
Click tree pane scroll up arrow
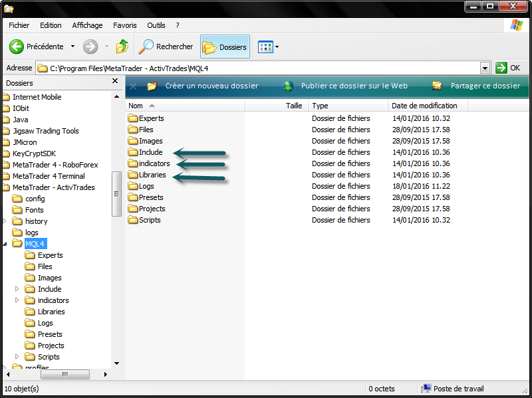tap(117, 96)
